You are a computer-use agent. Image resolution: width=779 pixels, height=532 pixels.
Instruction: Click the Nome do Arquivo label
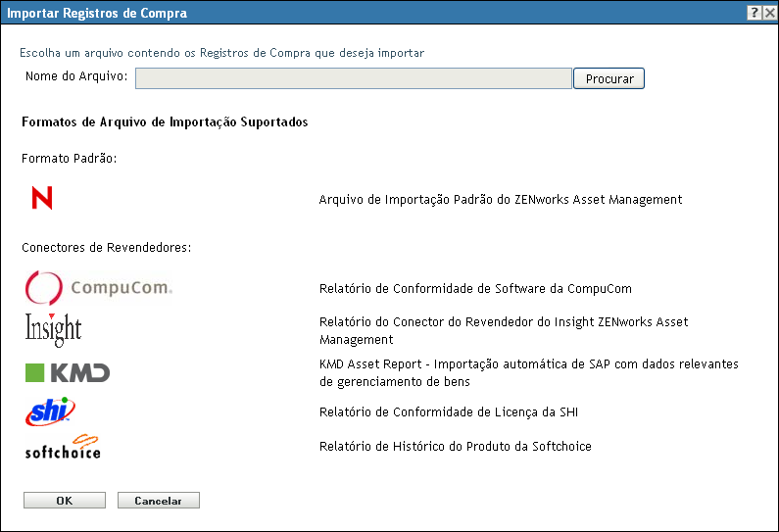pos(76,77)
